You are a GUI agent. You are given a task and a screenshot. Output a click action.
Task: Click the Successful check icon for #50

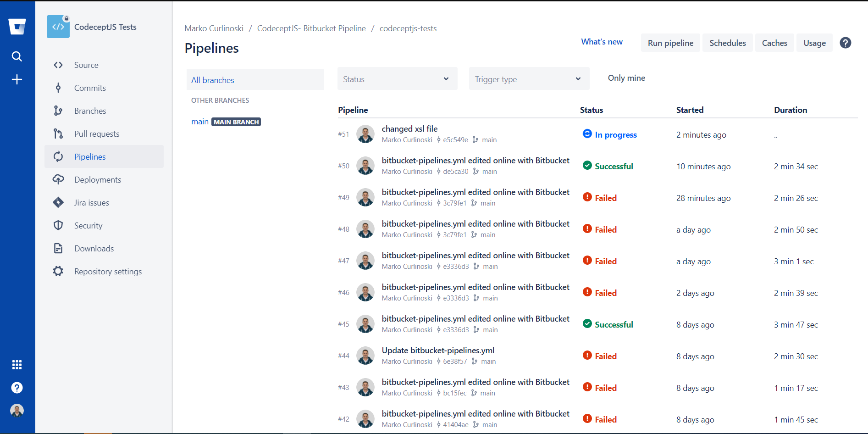(x=587, y=165)
